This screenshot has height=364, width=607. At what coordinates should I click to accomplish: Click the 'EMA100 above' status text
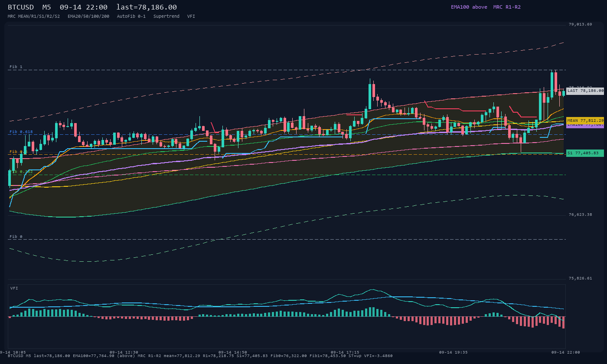[469, 7]
